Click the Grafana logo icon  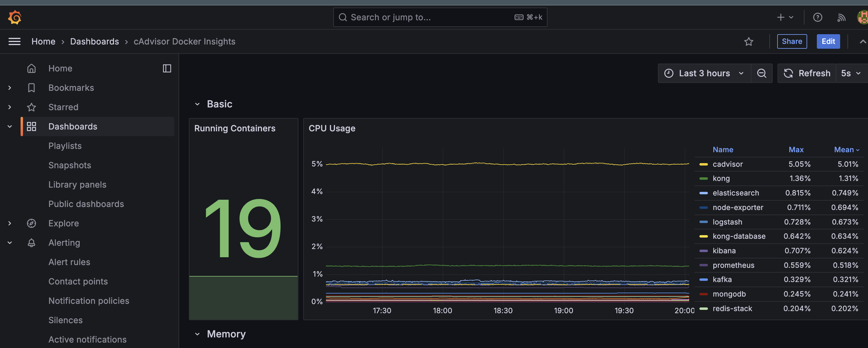tap(15, 17)
